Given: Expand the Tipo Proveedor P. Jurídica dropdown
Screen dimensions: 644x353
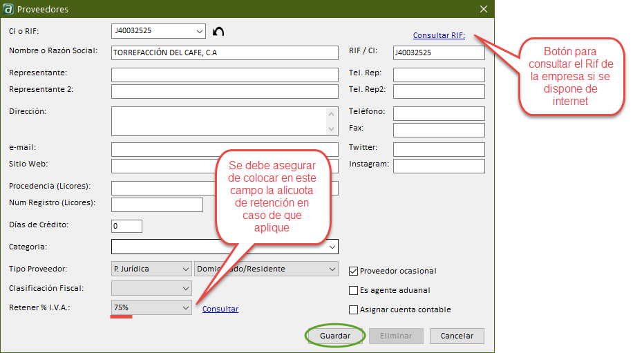Looking at the screenshot, I should pyautogui.click(x=185, y=269).
